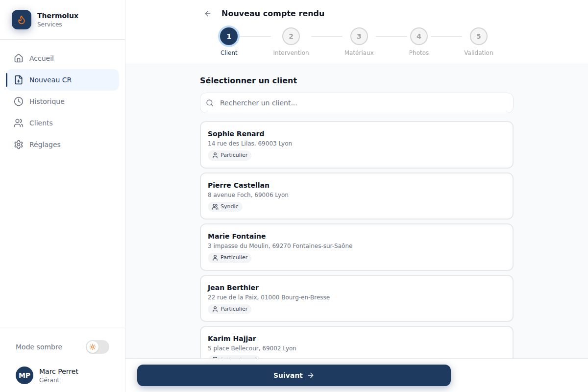This screenshot has width=588, height=392.
Task: Select the Pierre Castellan Syndic card
Action: tap(357, 196)
